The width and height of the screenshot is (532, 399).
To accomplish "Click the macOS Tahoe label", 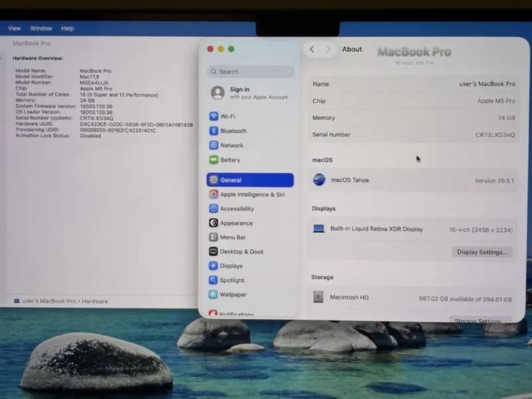I will point(350,180).
